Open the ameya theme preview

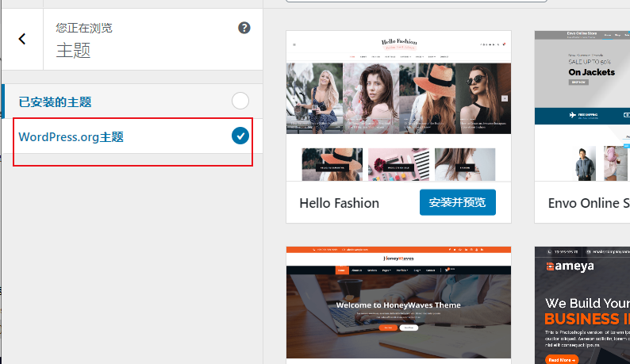pos(582,305)
